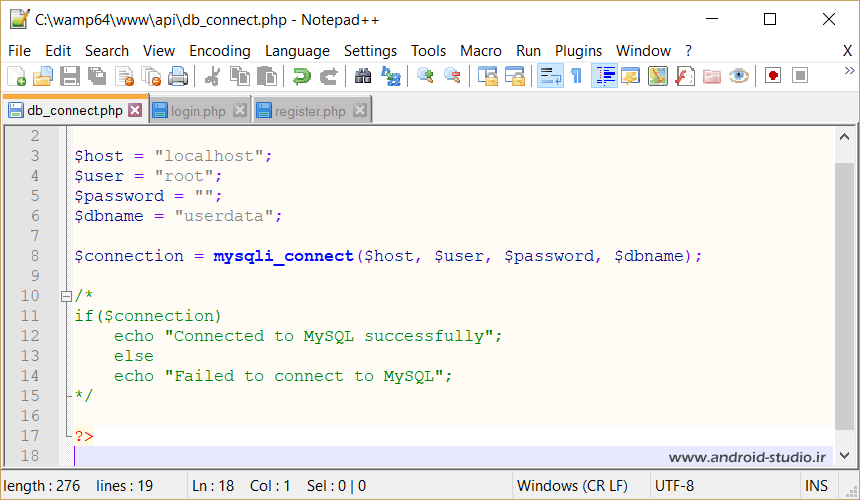860x500 pixels.
Task: Click the Save All icon
Action: (x=97, y=76)
